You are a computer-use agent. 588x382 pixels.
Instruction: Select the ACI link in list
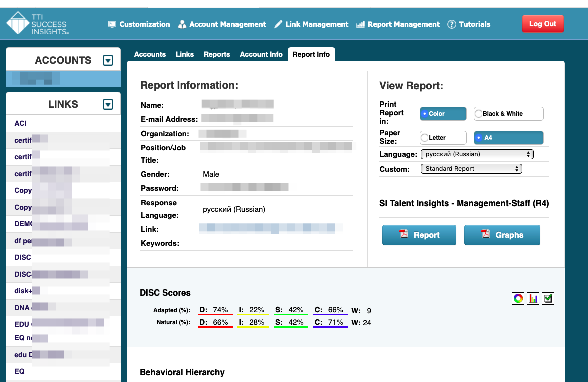[63, 123]
